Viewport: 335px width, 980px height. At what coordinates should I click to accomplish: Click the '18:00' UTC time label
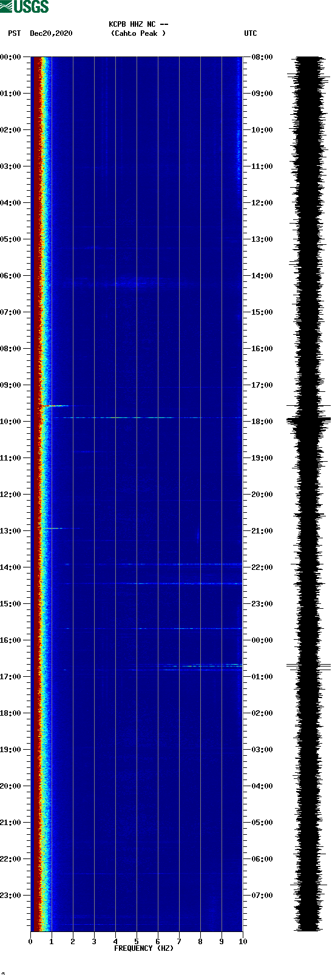click(262, 422)
